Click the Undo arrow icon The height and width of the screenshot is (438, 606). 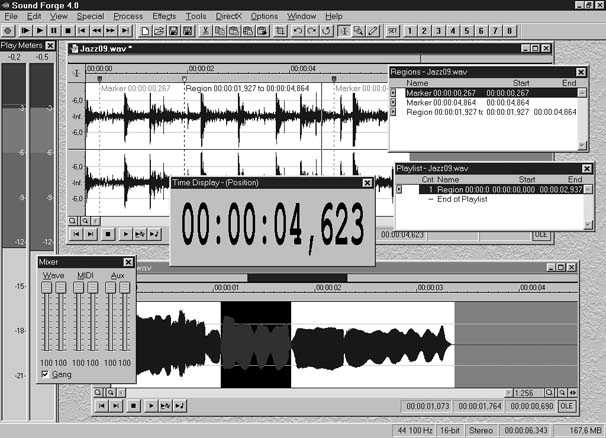coord(298,31)
